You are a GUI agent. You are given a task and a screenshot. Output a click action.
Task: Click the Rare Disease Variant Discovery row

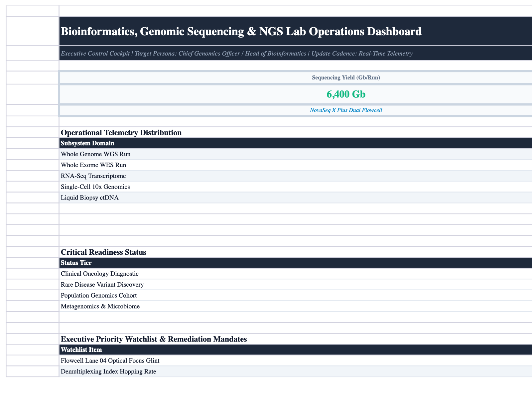[296, 285]
